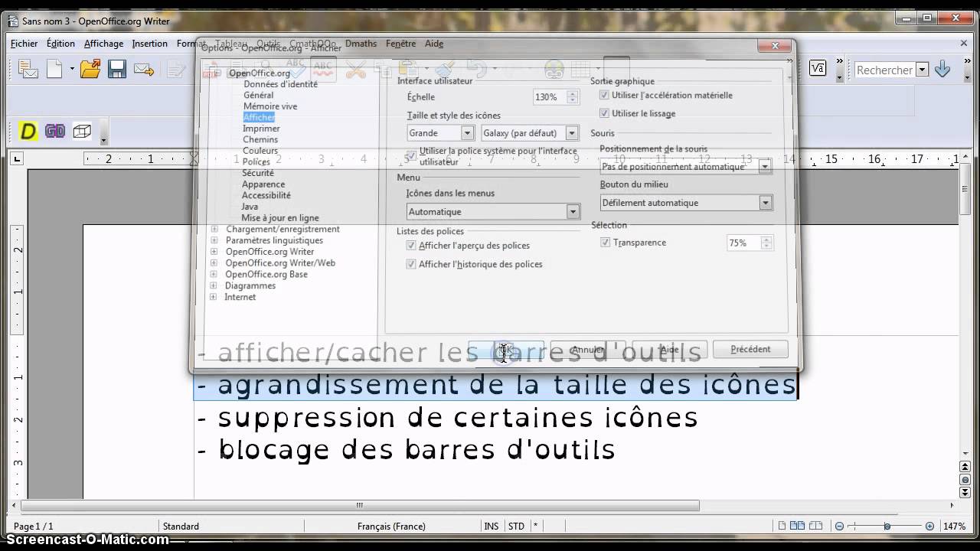Toggle Utiliser la police système checkbox
Screen dimensions: 980x551
[x=412, y=156]
